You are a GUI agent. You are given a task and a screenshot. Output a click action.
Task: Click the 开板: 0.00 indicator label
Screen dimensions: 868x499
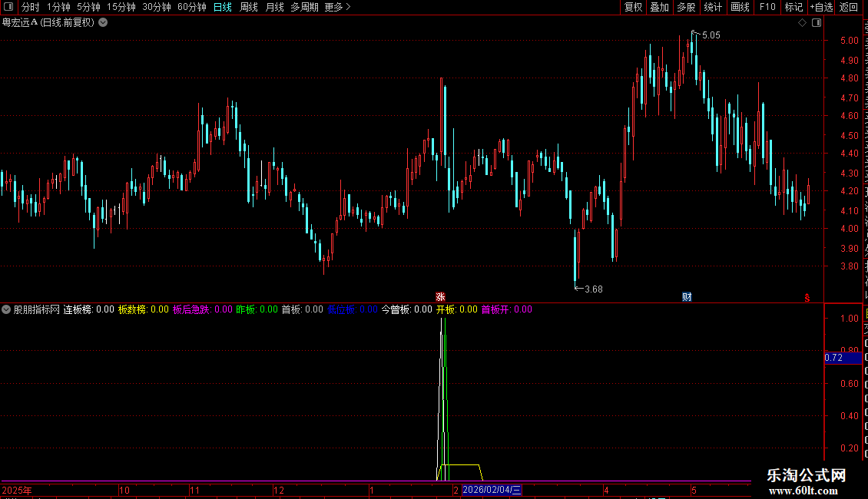tap(457, 310)
